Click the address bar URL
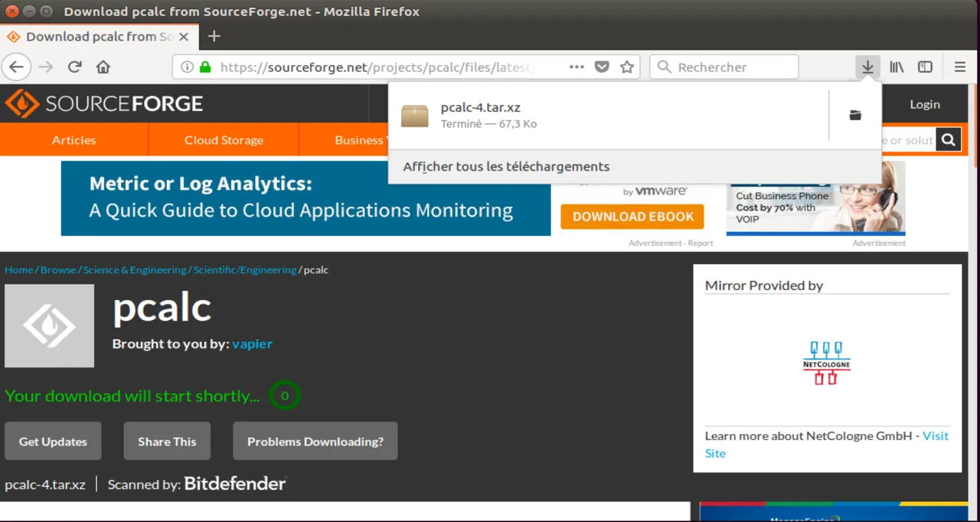980x522 pixels. (x=376, y=67)
